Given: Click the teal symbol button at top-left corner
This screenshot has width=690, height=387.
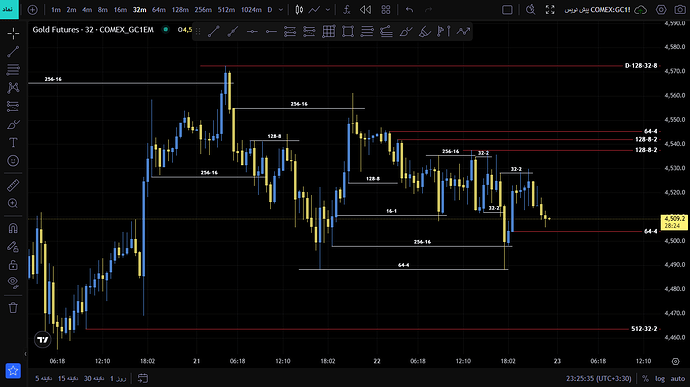Looking at the screenshot, I should 9,9.
